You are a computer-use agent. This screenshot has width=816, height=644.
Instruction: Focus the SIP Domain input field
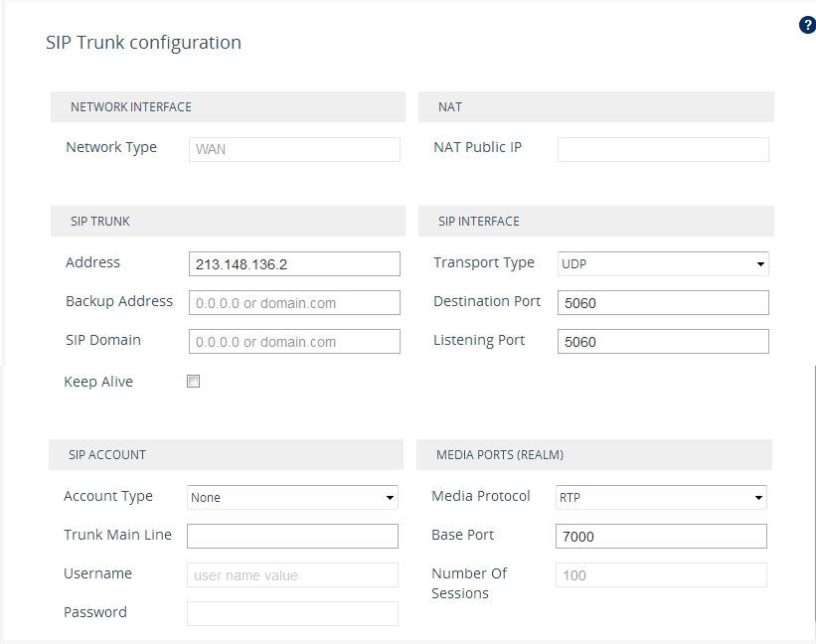pyautogui.click(x=294, y=341)
